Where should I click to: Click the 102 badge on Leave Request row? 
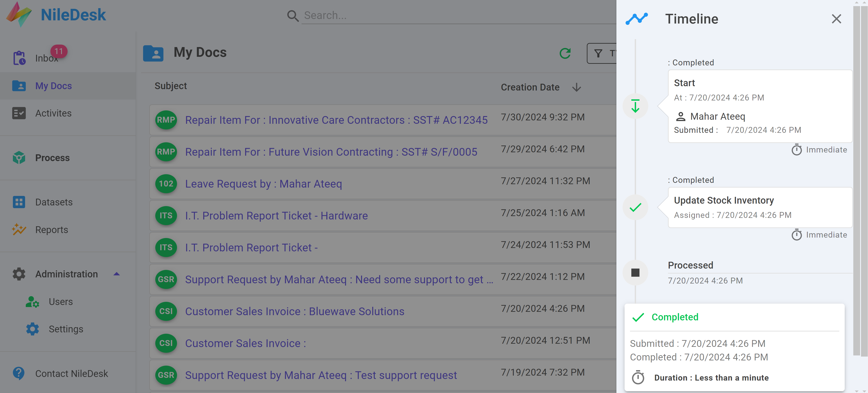pos(166,184)
